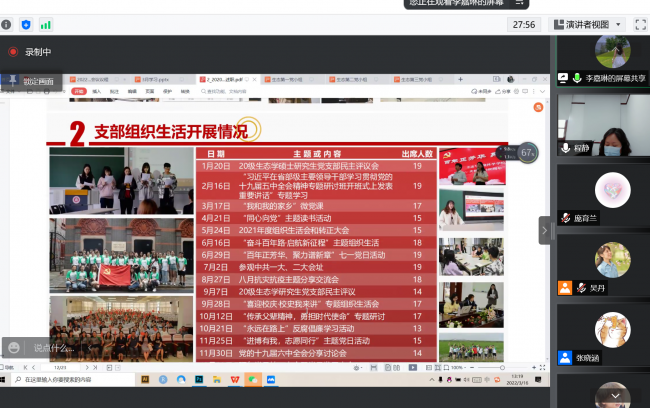Click the red recording indicator icon

point(13,52)
